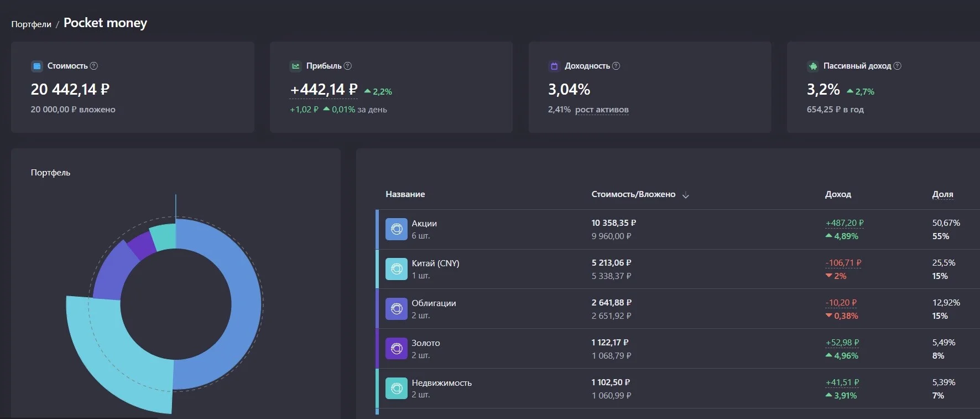Click the 12,92% share value
The width and height of the screenshot is (980, 419).
946,303
